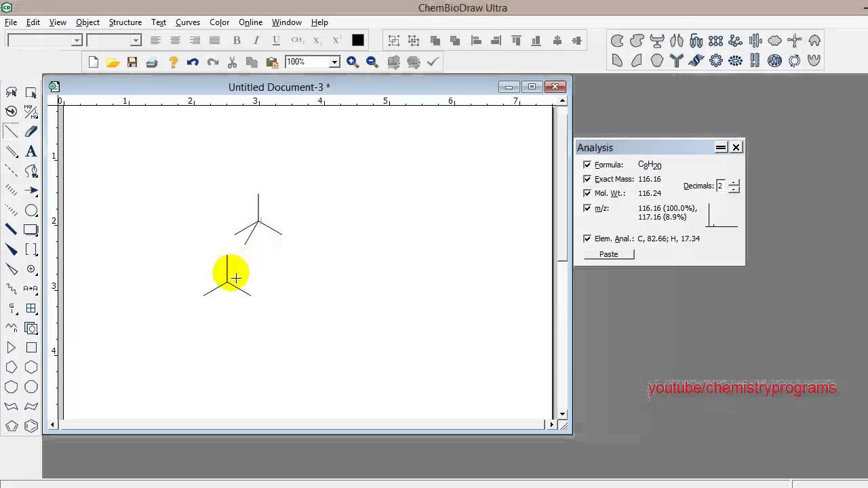Create a new document

(94, 62)
